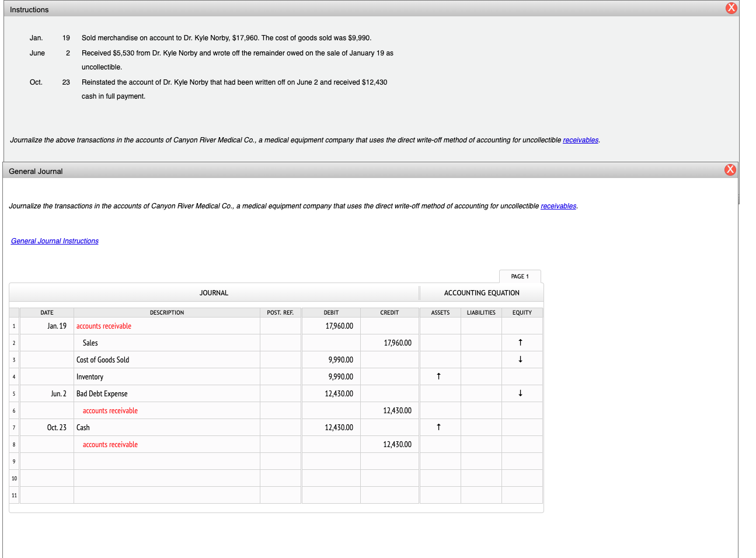Click the equity up arrow on Sales row

coord(520,343)
